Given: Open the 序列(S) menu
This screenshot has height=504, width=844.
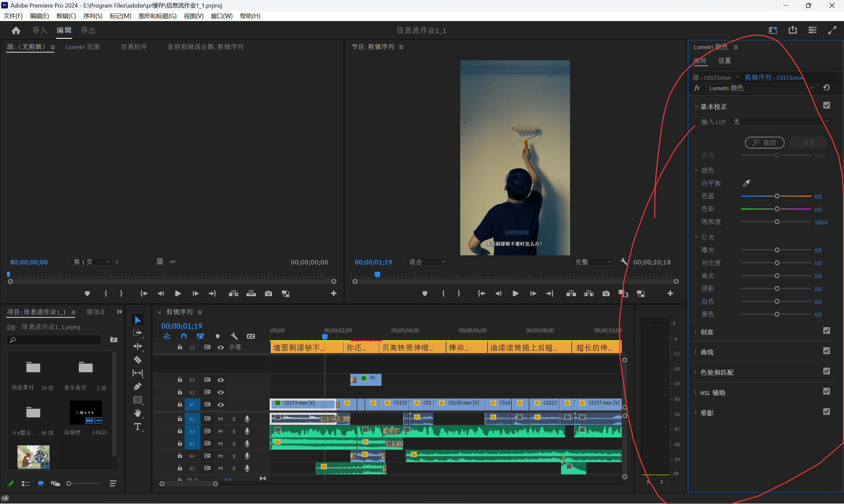Looking at the screenshot, I should tap(92, 16).
